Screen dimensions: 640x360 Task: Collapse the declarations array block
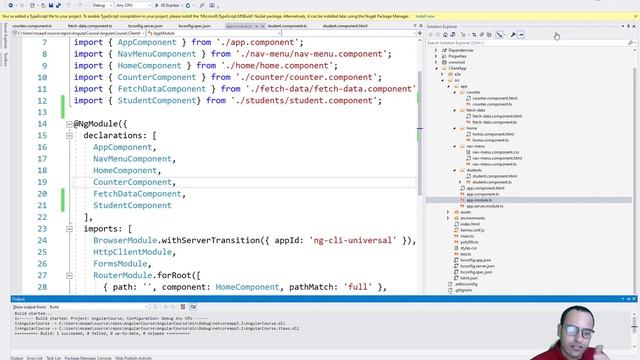click(69, 136)
